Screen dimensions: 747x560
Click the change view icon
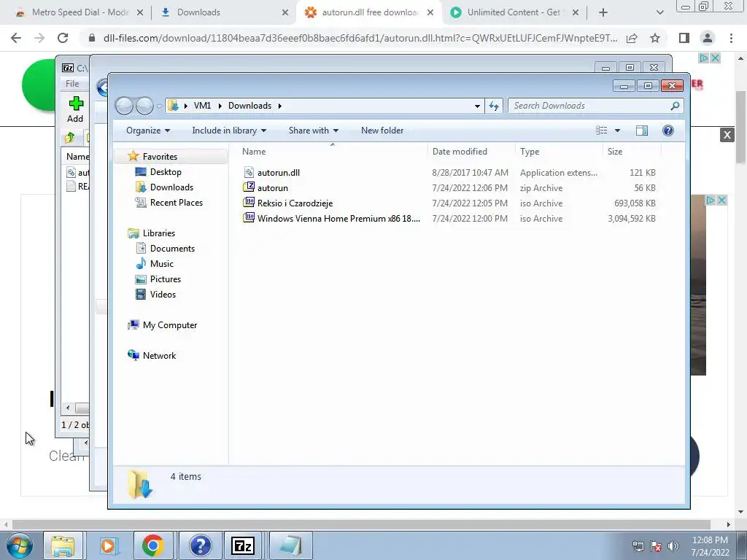pyautogui.click(x=602, y=131)
